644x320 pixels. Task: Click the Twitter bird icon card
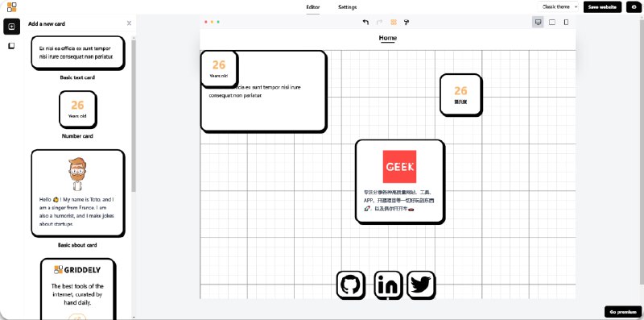pos(421,285)
